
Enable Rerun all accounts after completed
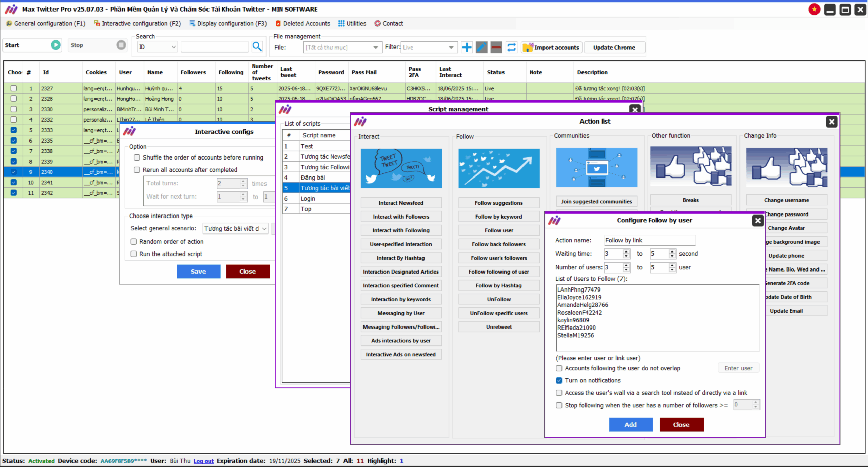tap(137, 170)
